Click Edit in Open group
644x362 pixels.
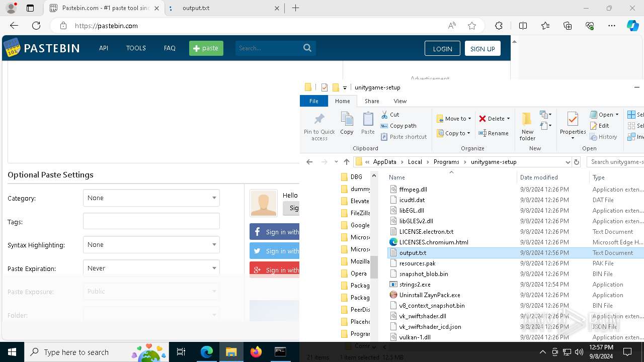[x=600, y=126]
